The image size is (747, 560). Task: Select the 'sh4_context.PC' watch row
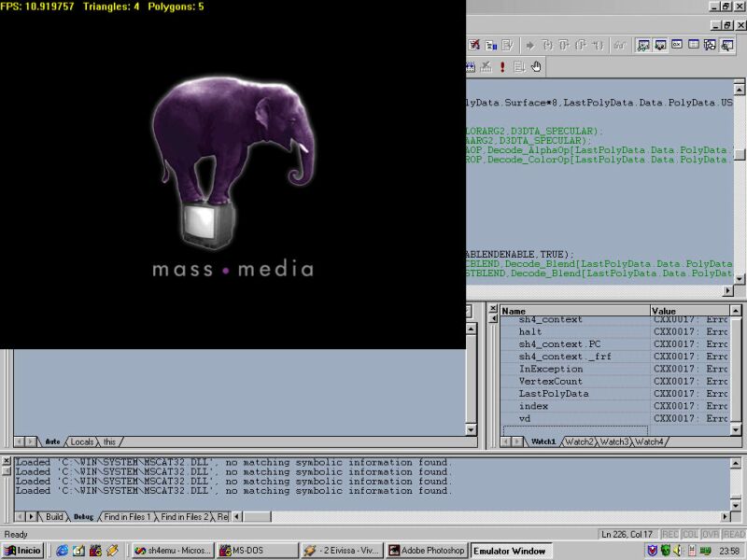pos(614,344)
